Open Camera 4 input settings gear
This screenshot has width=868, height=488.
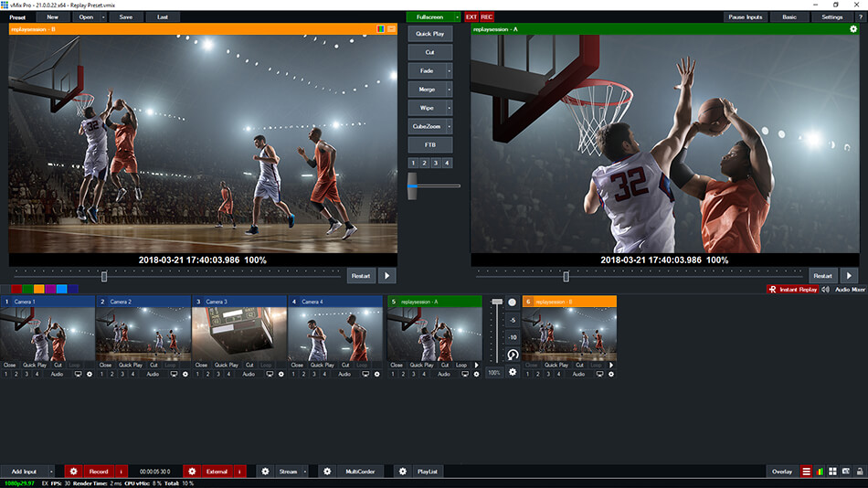pos(377,375)
